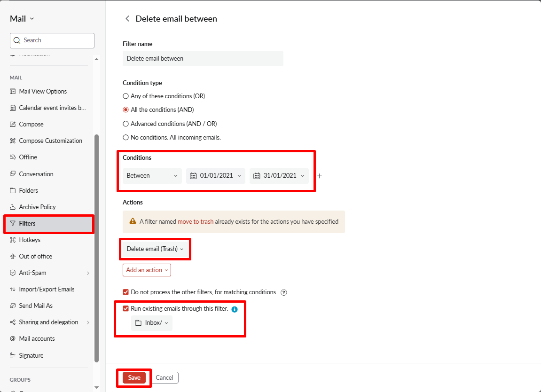Screen dimensions: 541x392
Task: Uncheck Do not process other filters
Action: click(x=125, y=292)
